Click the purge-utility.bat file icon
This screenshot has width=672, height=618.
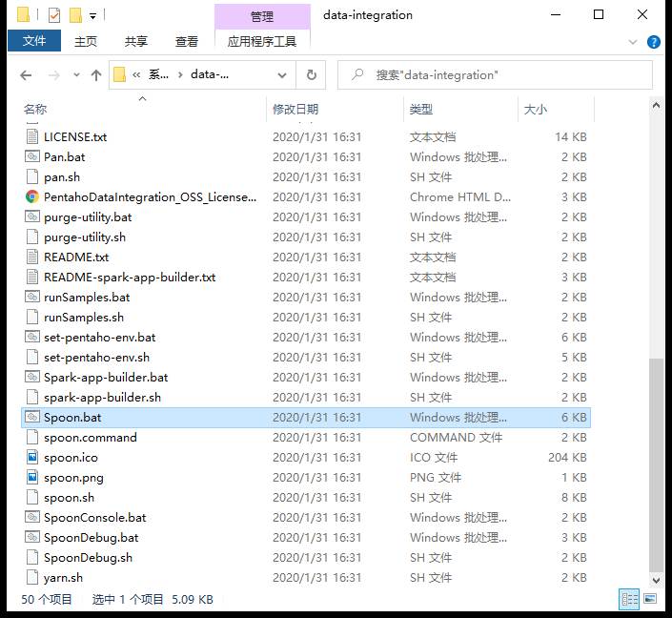(32, 216)
